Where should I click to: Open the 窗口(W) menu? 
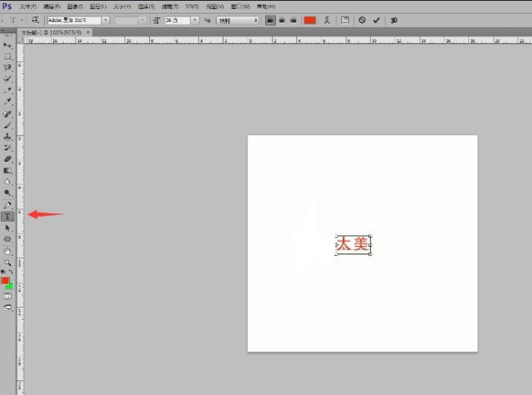click(x=243, y=6)
